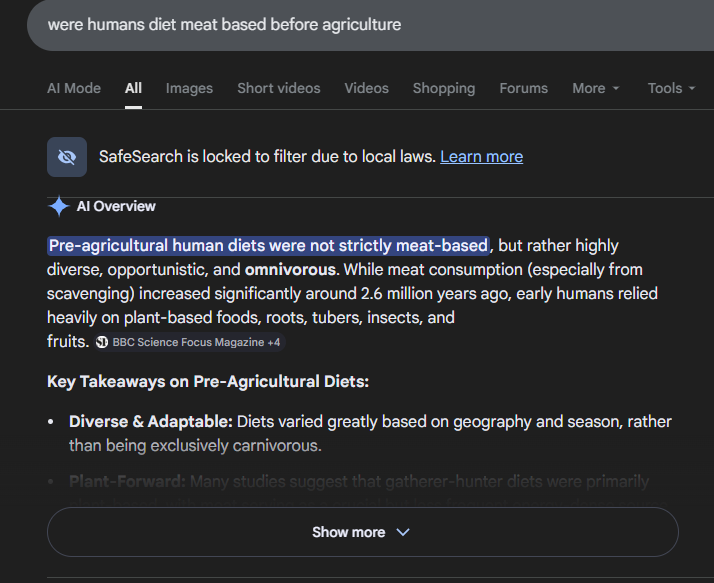Switch to the Forums tab
This screenshot has height=583, width=714.
(x=523, y=88)
